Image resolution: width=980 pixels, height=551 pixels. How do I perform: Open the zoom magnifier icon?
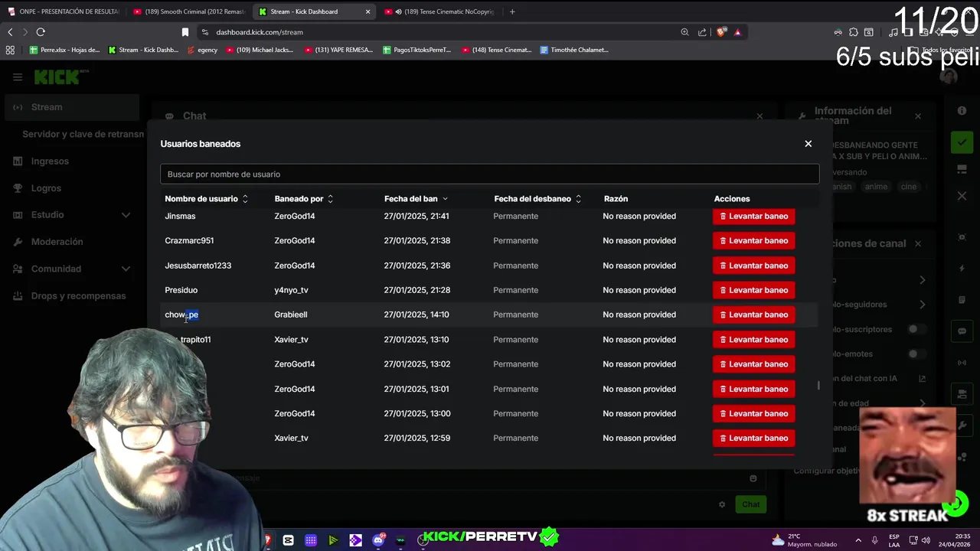[684, 32]
